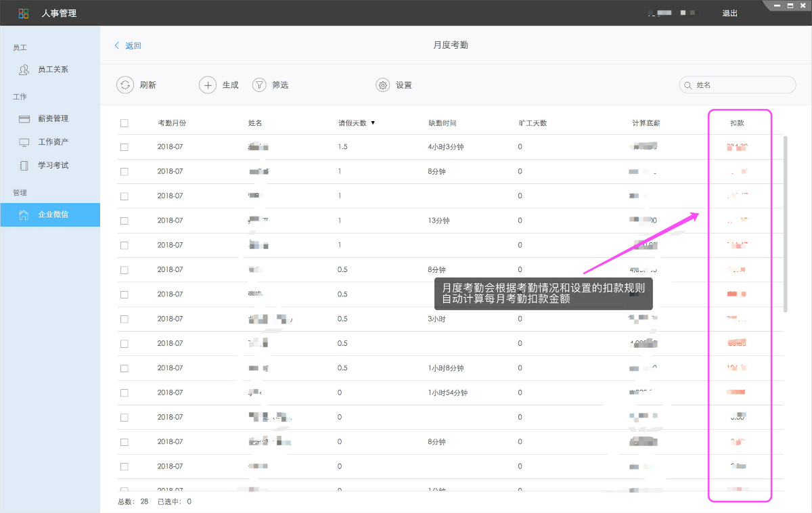The height and width of the screenshot is (513, 812).
Task: Click the 生成 button label
Action: [x=231, y=85]
